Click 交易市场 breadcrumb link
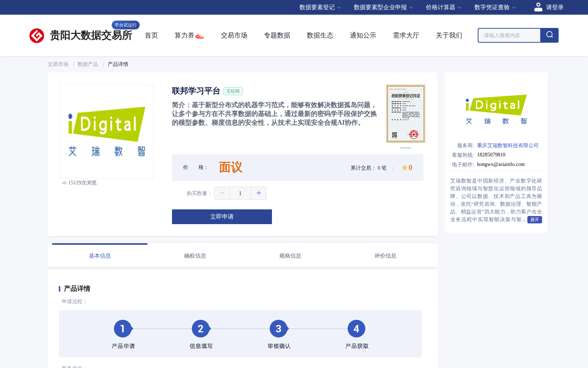Image resolution: width=588 pixels, height=368 pixels. 58,64
